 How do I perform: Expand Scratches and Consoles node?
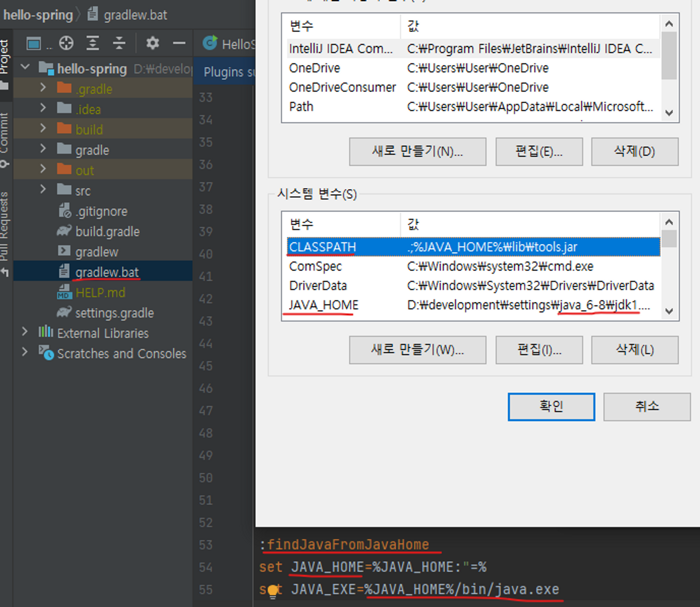(x=24, y=352)
